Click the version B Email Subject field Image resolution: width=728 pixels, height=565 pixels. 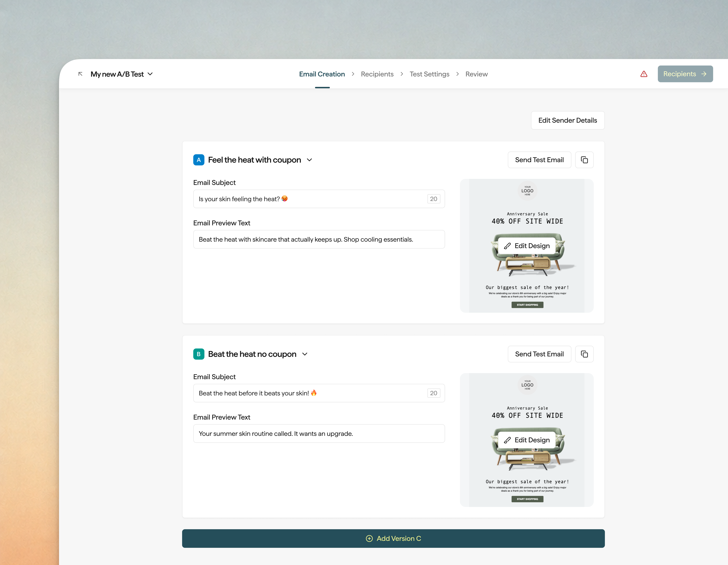pos(319,393)
